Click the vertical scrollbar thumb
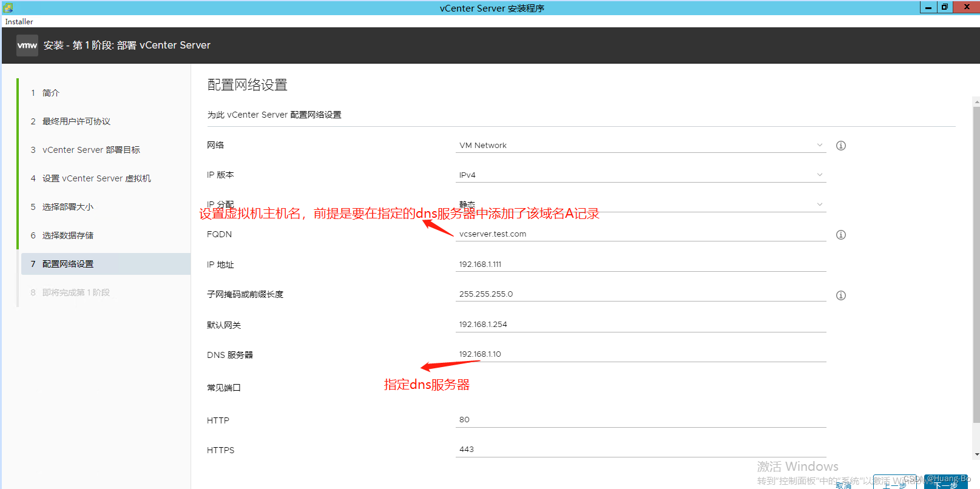 pos(976,265)
